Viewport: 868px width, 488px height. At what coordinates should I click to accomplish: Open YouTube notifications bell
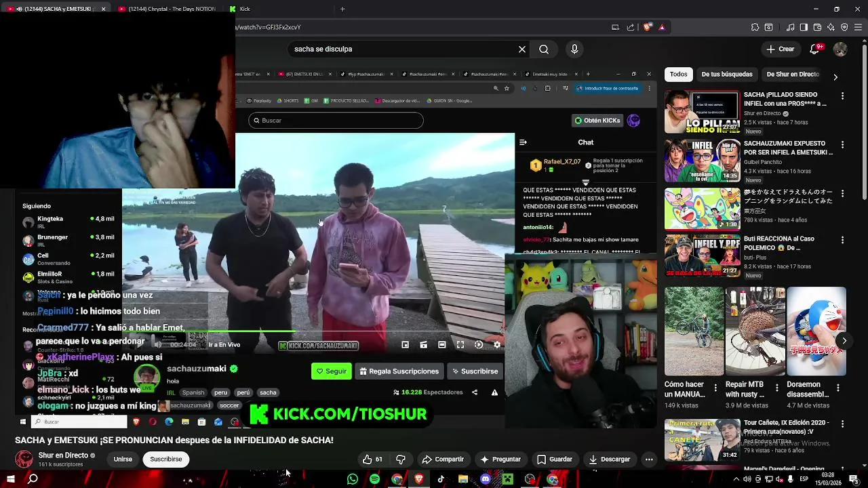(816, 49)
